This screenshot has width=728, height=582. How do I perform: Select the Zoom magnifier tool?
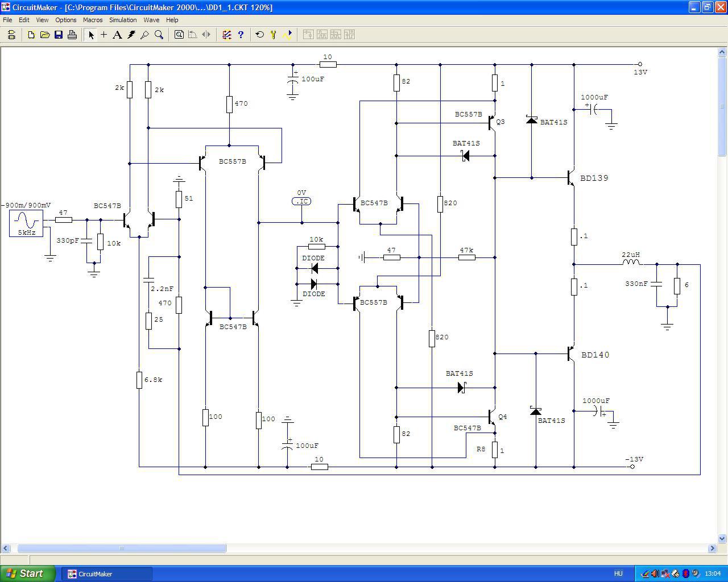tap(159, 35)
